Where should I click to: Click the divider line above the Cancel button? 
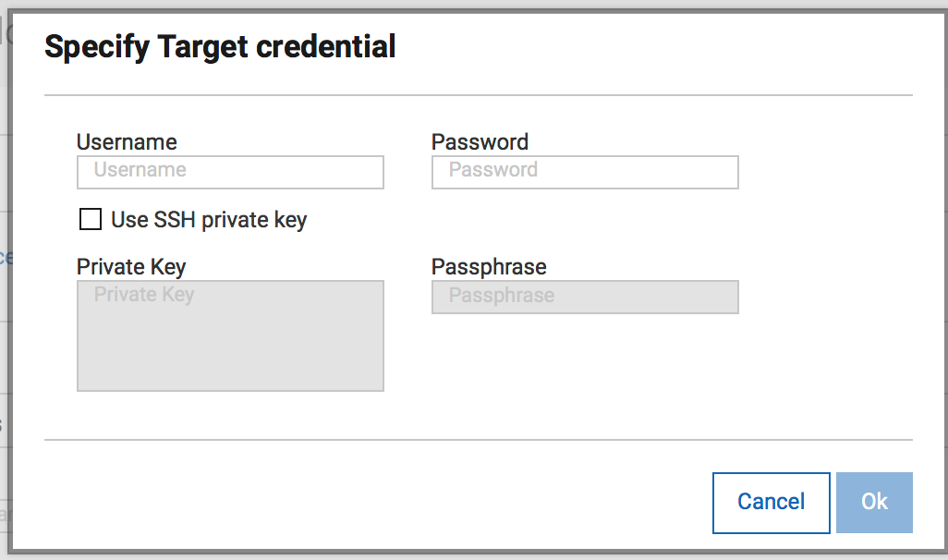(478, 440)
